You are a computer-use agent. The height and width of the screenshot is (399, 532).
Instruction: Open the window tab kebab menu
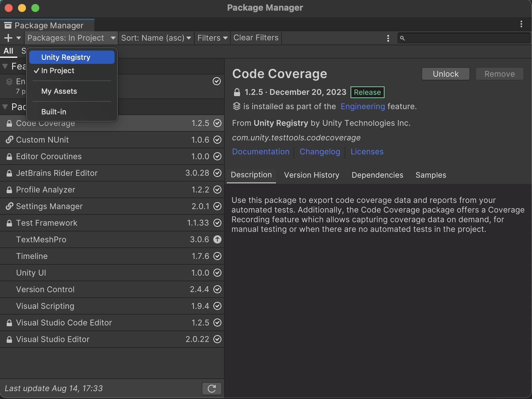pos(521,24)
